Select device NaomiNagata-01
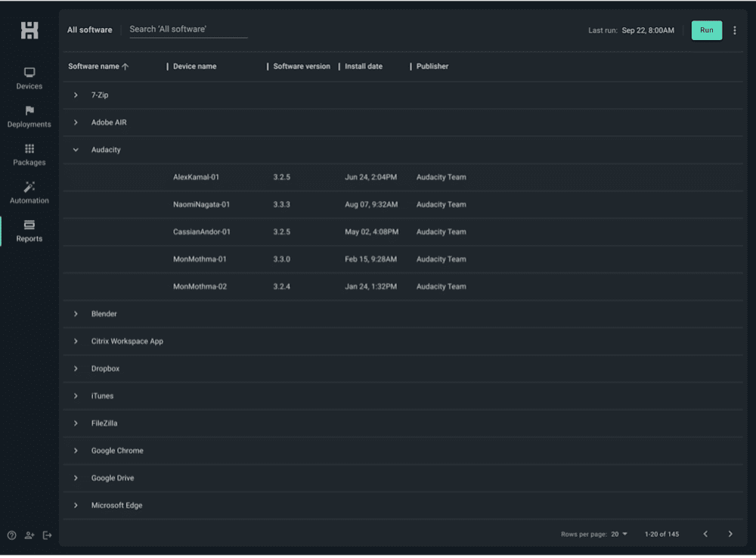Image resolution: width=756 pixels, height=558 pixels. click(x=202, y=205)
